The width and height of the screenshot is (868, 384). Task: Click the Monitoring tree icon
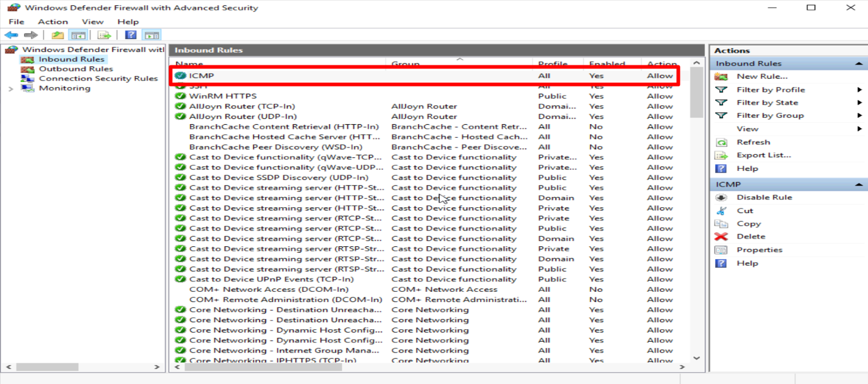28,88
